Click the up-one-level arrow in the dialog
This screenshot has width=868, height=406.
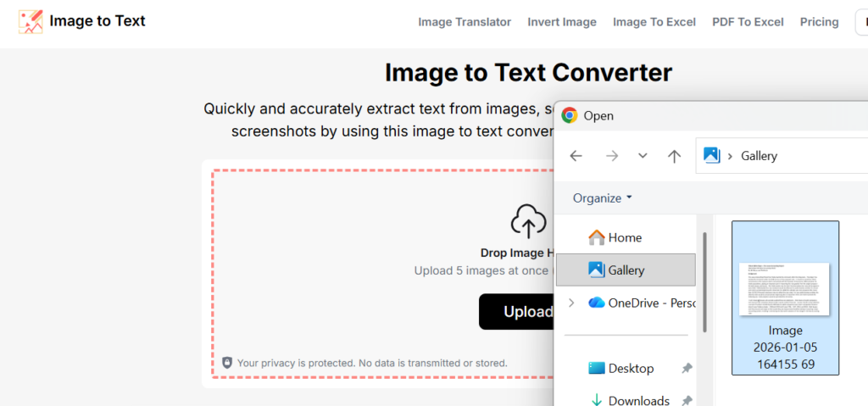[x=674, y=156]
